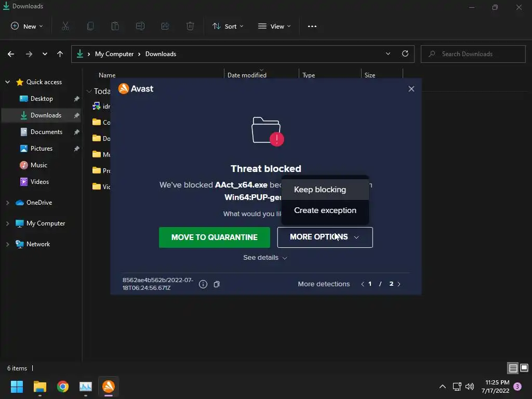Expand the My Computer tree node
The height and width of the screenshot is (399, 532).
7,223
